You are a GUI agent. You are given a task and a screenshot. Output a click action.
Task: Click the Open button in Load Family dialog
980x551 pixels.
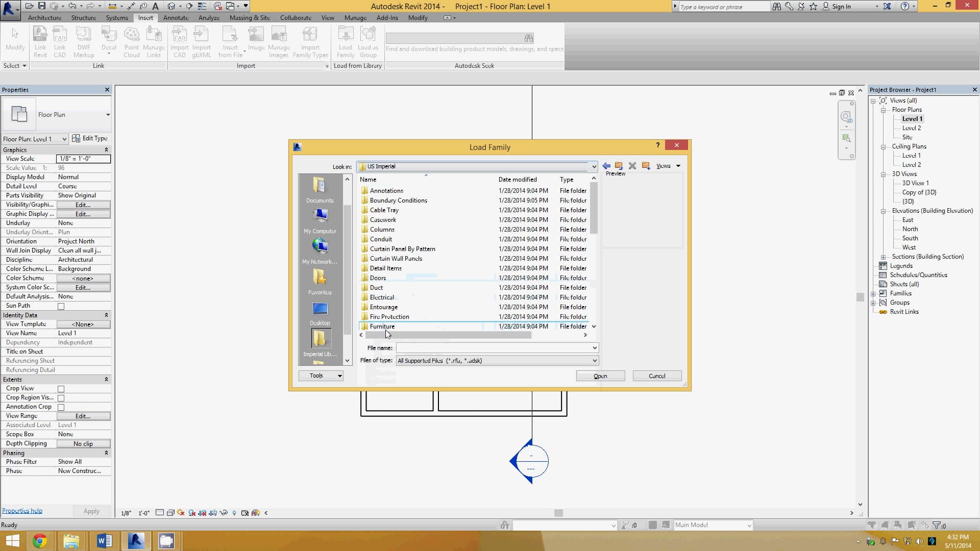(x=600, y=375)
